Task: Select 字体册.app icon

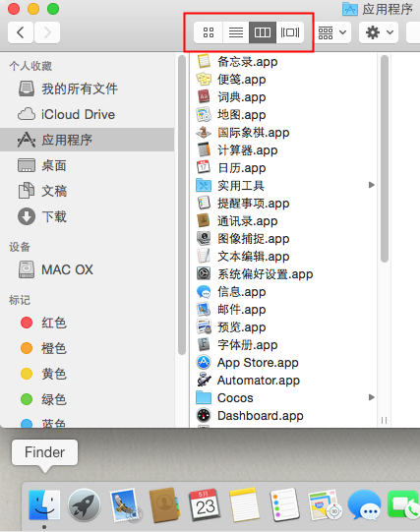Action: pos(204,345)
